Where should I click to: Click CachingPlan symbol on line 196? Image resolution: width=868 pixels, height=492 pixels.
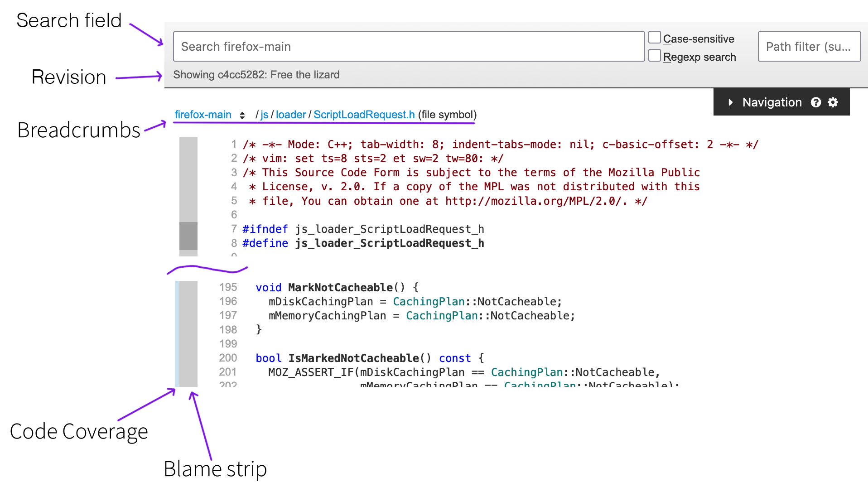428,302
